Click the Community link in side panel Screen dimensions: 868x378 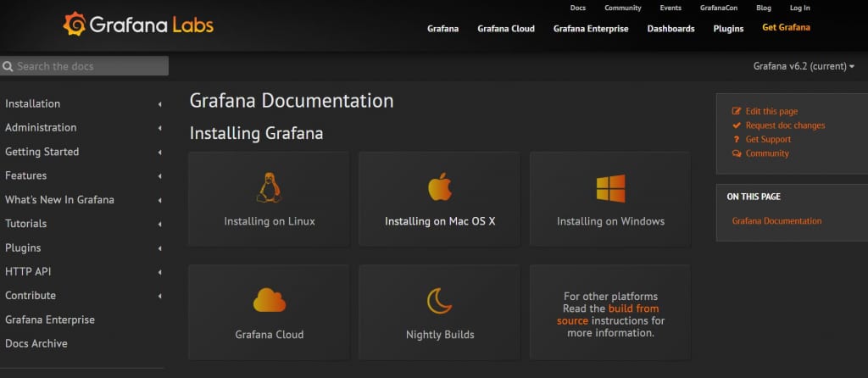767,153
